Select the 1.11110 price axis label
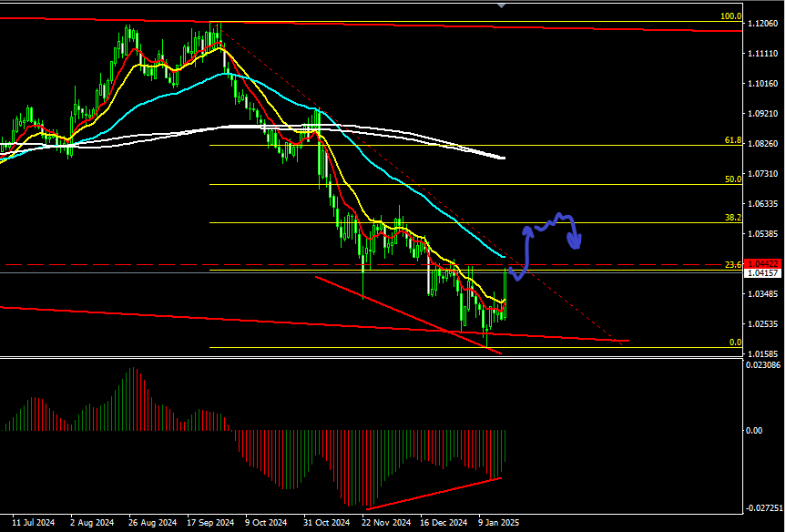The height and width of the screenshot is (532, 786). pyautogui.click(x=765, y=53)
